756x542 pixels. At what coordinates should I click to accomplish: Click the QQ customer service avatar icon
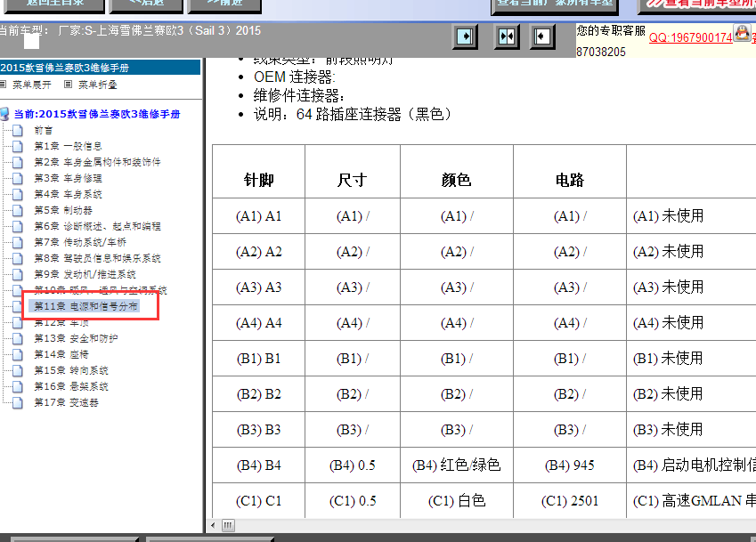pos(742,33)
